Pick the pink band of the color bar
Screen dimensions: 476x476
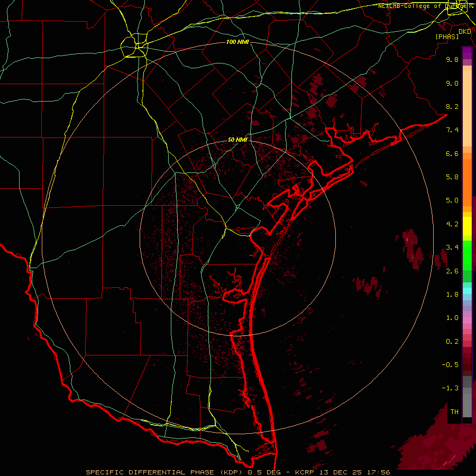click(467, 321)
